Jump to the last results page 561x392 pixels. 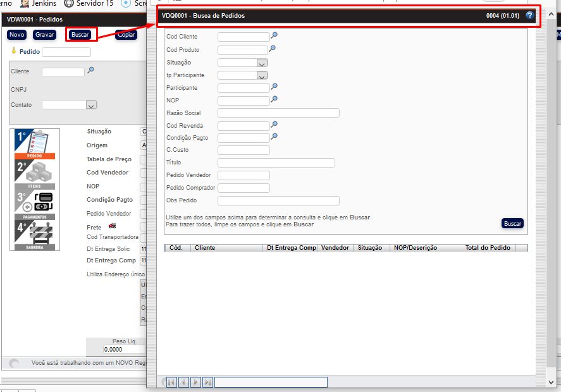click(207, 382)
